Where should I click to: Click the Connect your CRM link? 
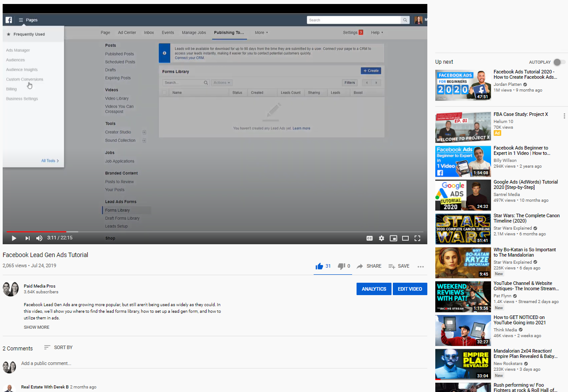[x=189, y=58]
